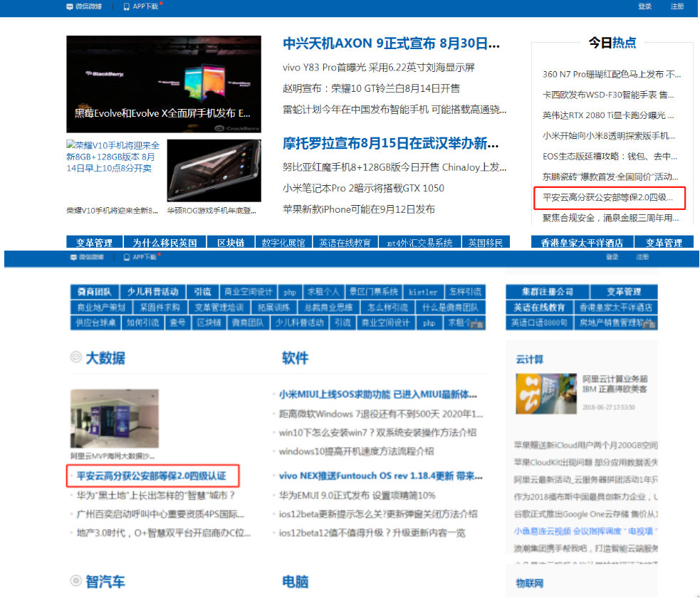Click the 查号 tag

178,322
